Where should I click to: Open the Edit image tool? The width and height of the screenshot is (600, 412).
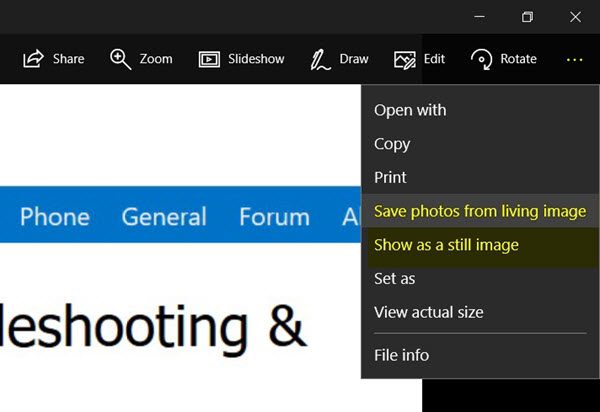coord(405,59)
